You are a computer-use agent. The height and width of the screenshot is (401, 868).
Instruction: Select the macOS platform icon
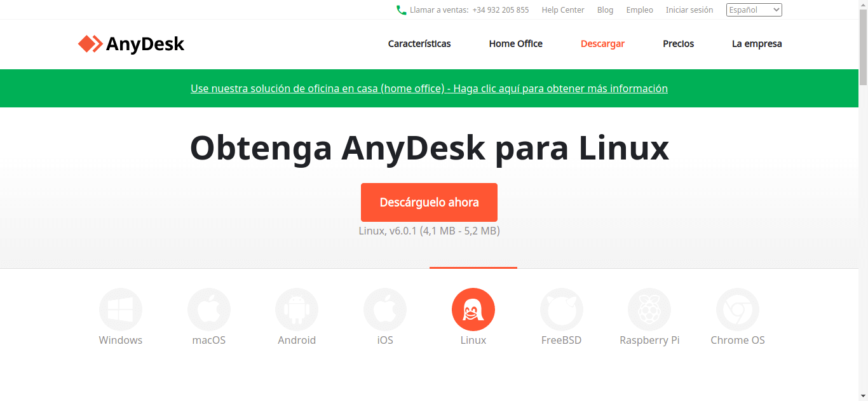208,309
